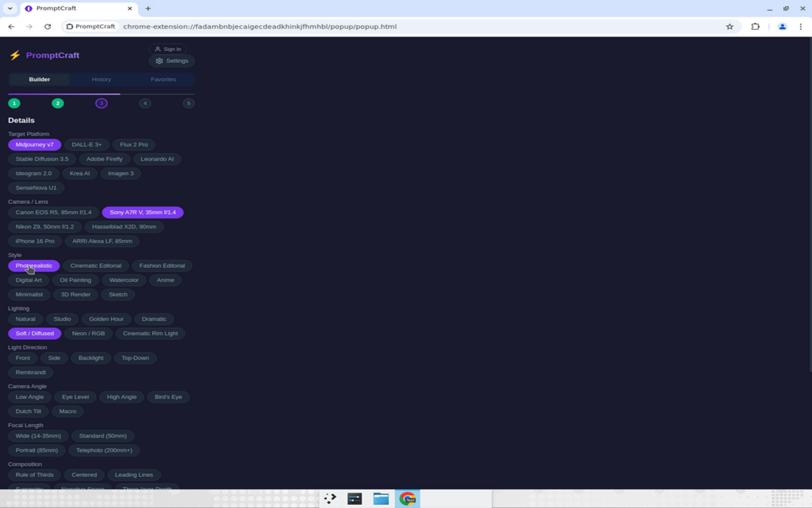The width and height of the screenshot is (812, 508).
Task: Select Adobe Firefly platform
Action: click(x=105, y=159)
